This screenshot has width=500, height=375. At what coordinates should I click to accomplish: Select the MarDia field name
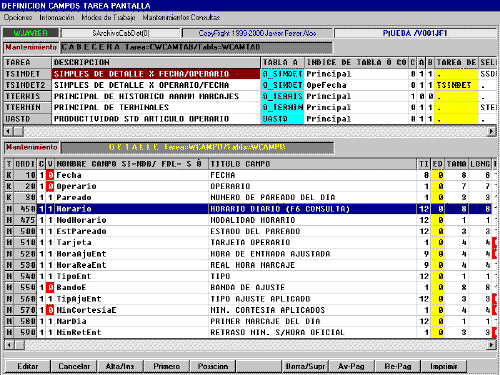click(x=131, y=321)
